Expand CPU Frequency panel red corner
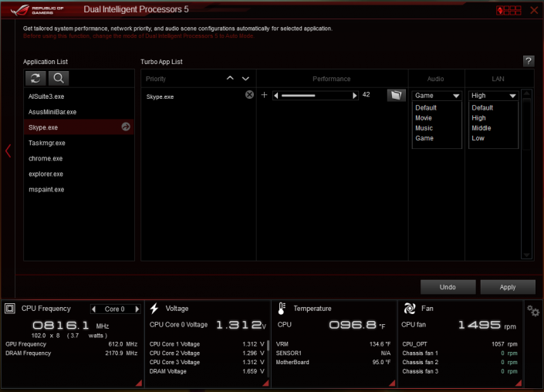The width and height of the screenshot is (544, 392). coord(139,383)
